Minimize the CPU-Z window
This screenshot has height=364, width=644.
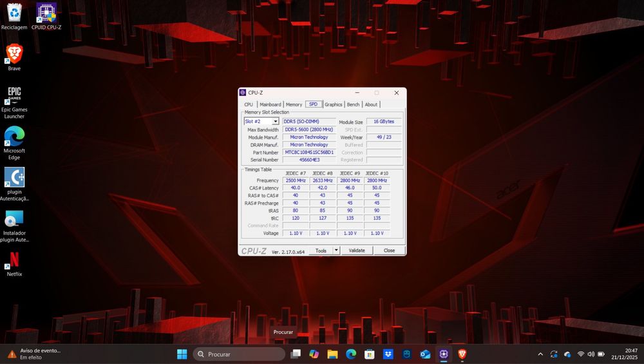pos(357,93)
